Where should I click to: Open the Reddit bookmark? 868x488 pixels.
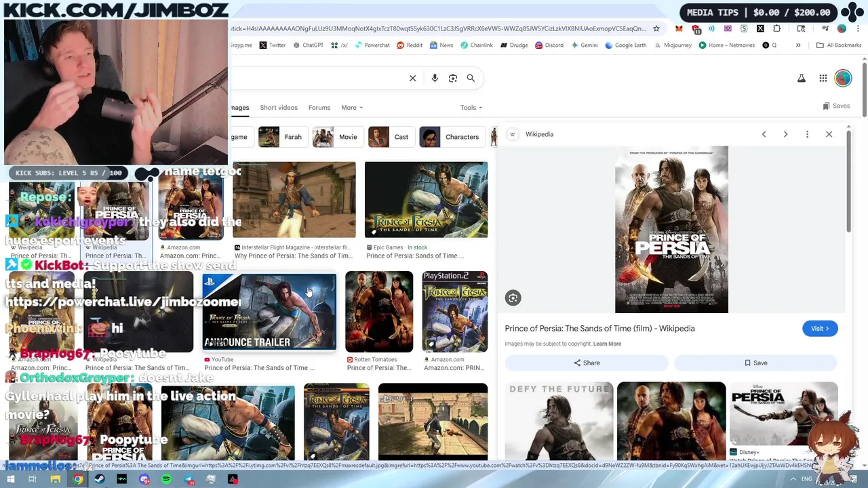410,45
